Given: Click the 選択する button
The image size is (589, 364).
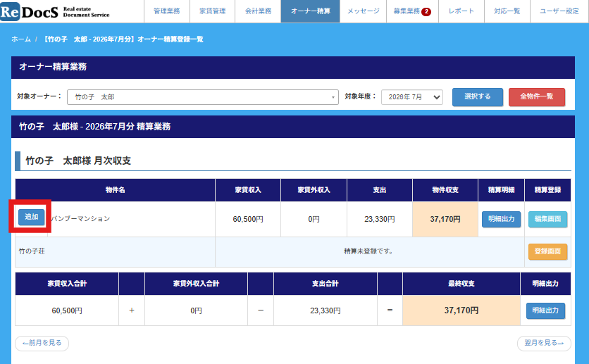Looking at the screenshot, I should (x=478, y=97).
